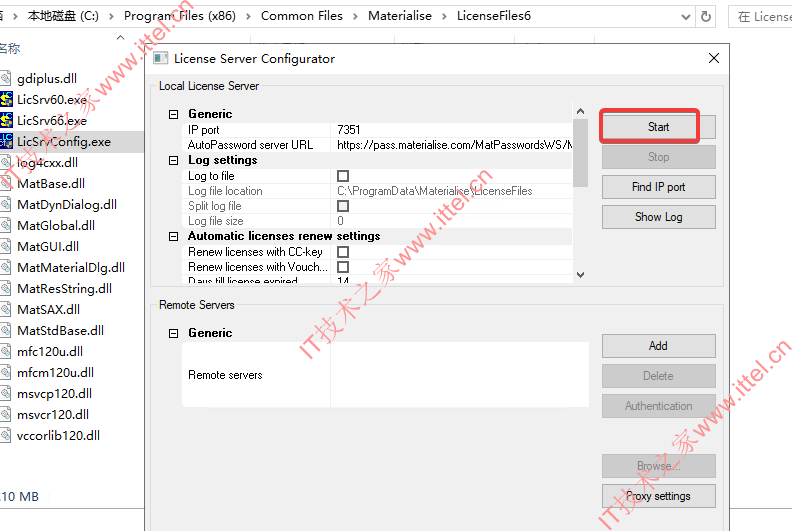This screenshot has width=792, height=531.
Task: Edit the IP port value 7351
Action: 451,130
